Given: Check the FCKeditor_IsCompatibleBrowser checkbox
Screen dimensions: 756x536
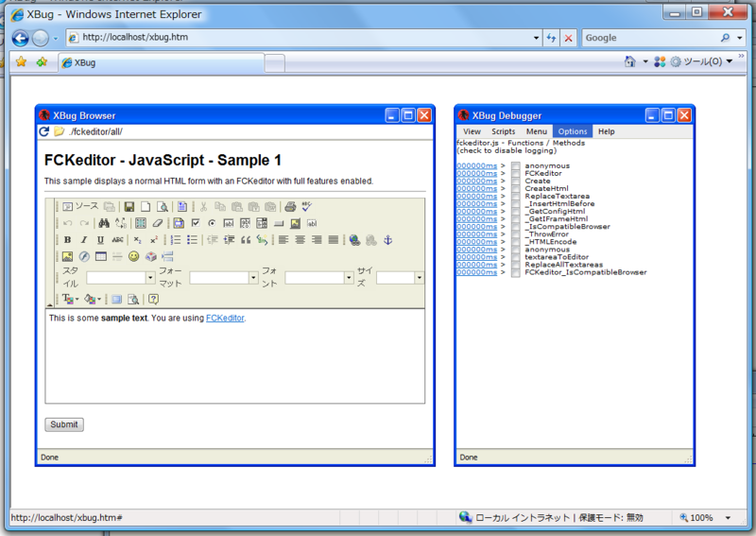Looking at the screenshot, I should [x=515, y=272].
